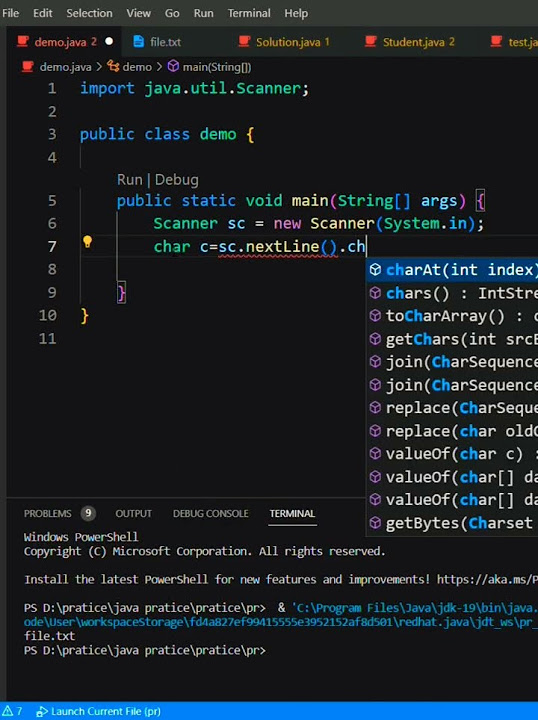Screen dimensions: 538x720
Task: Click the lightbulb quick fix icon
Action: (87, 242)
